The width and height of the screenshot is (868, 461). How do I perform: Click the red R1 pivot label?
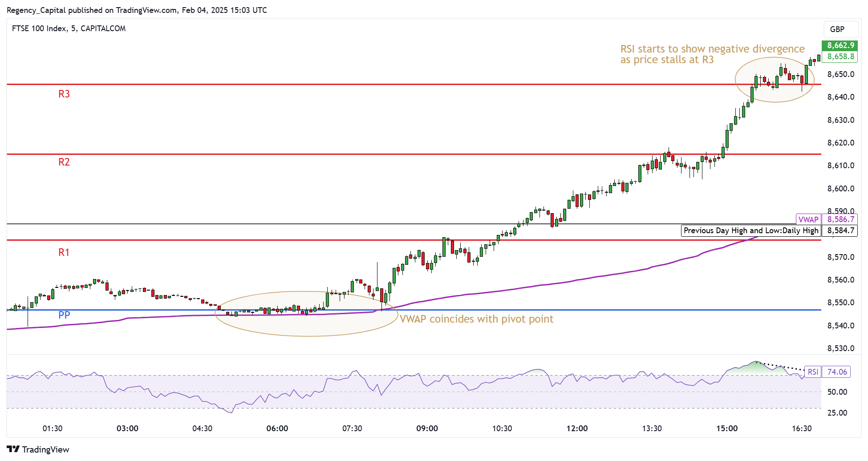(x=64, y=252)
